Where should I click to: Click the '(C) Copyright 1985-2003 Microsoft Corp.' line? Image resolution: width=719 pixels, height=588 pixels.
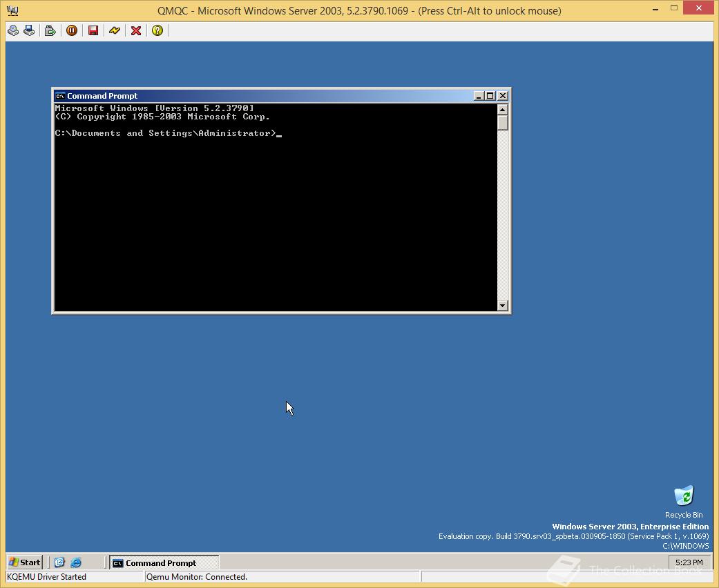(x=162, y=117)
